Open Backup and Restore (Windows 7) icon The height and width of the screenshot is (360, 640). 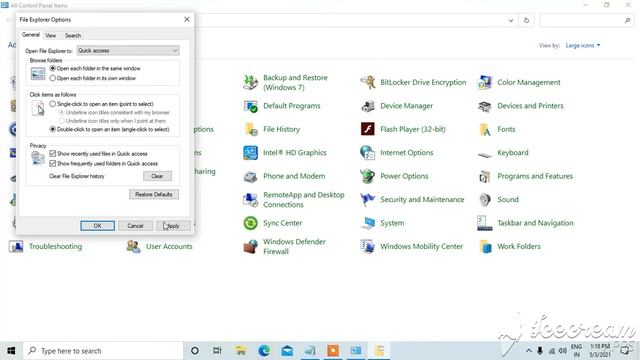250,82
